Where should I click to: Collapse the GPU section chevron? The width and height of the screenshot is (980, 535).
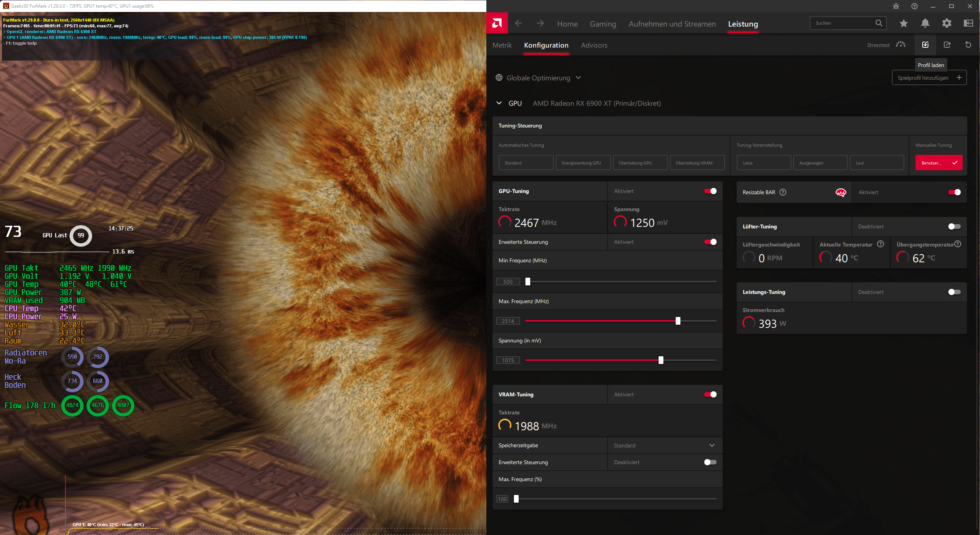499,103
